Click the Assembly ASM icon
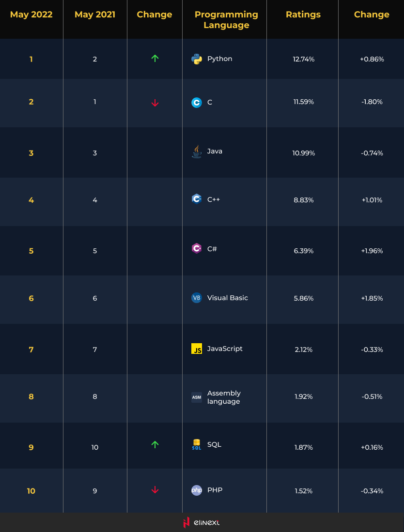 click(197, 397)
